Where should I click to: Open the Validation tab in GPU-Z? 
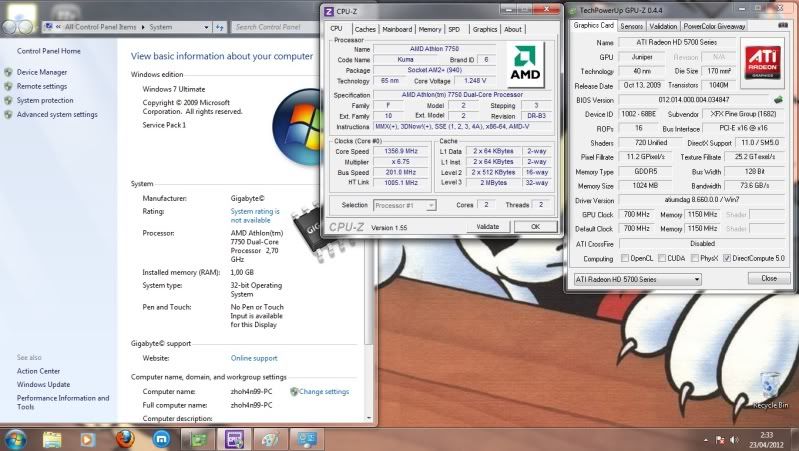tap(663, 26)
